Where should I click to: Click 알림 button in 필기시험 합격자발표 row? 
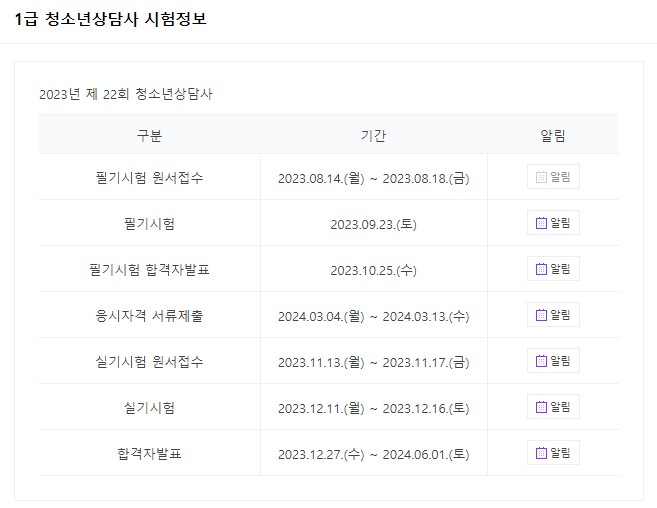(553, 269)
